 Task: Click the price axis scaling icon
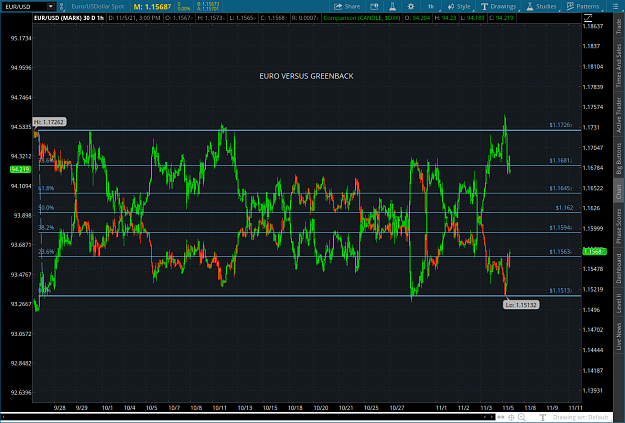tap(588, 18)
